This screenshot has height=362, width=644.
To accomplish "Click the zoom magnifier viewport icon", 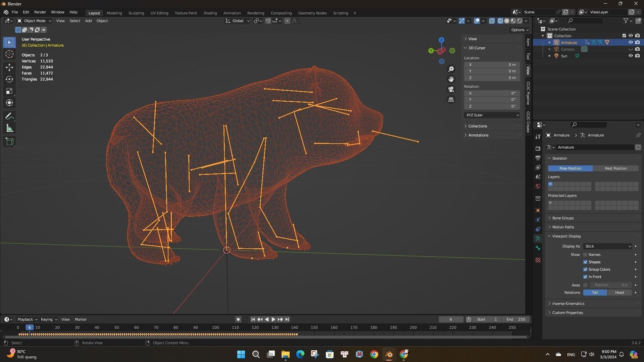I will point(451,69).
